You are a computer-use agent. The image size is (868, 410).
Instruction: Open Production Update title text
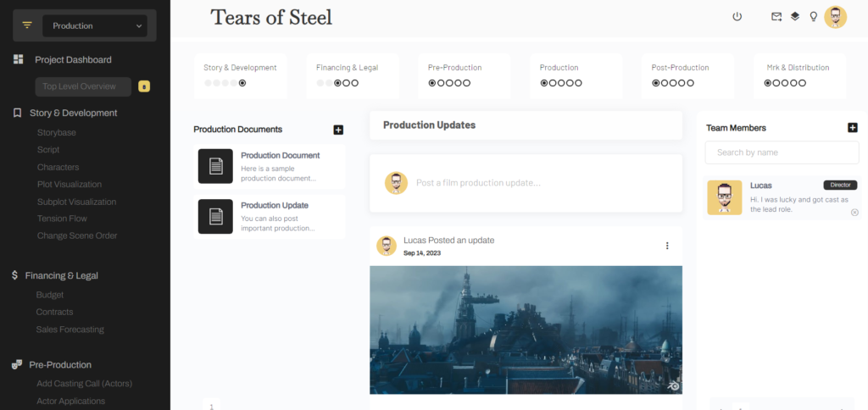click(x=275, y=205)
